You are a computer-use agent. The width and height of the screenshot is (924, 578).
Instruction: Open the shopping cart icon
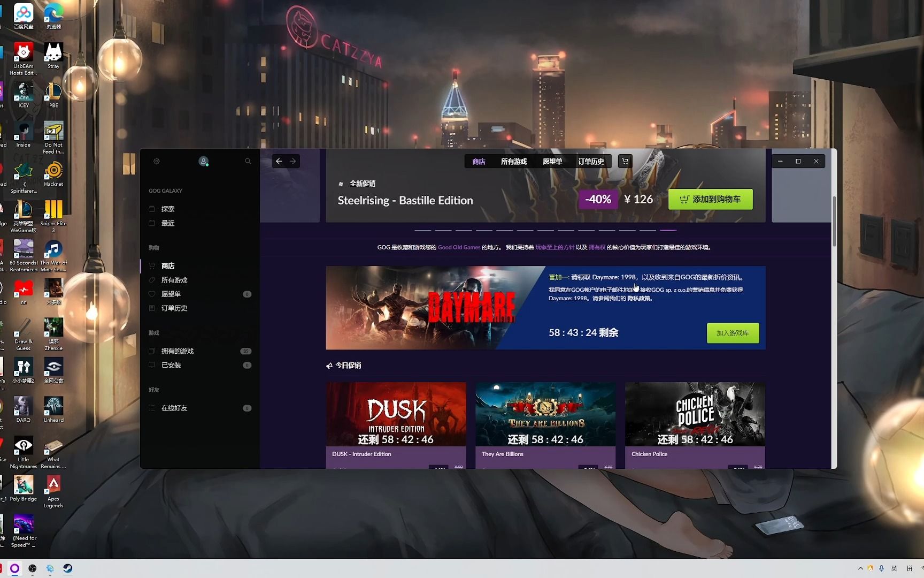[x=625, y=161]
